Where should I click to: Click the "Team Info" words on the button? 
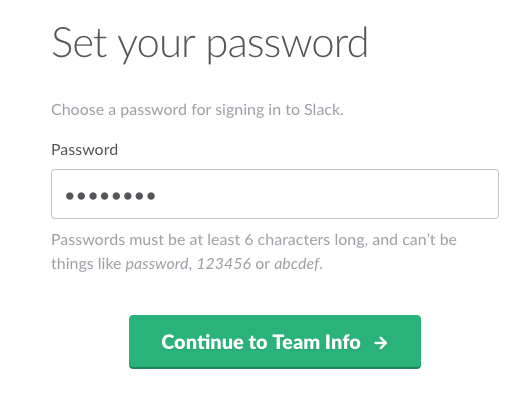tap(316, 342)
